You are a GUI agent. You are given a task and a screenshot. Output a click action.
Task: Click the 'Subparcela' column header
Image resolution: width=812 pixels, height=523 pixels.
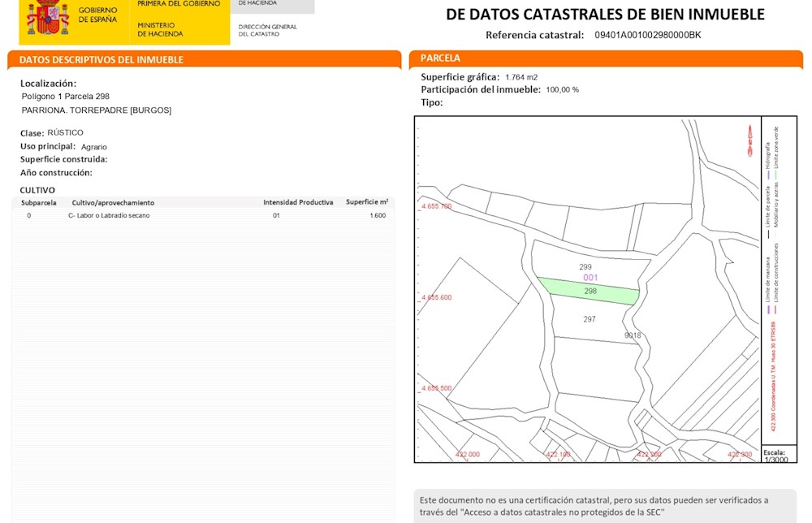click(38, 203)
